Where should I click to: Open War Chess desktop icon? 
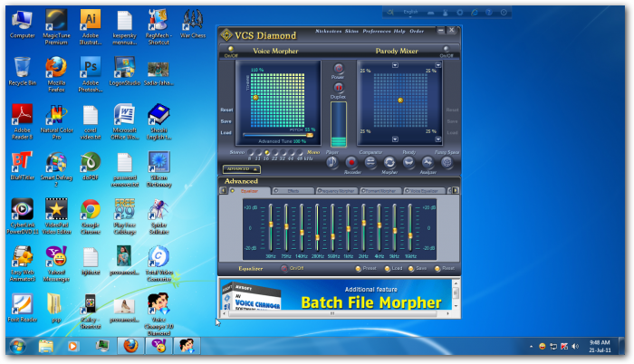(192, 24)
